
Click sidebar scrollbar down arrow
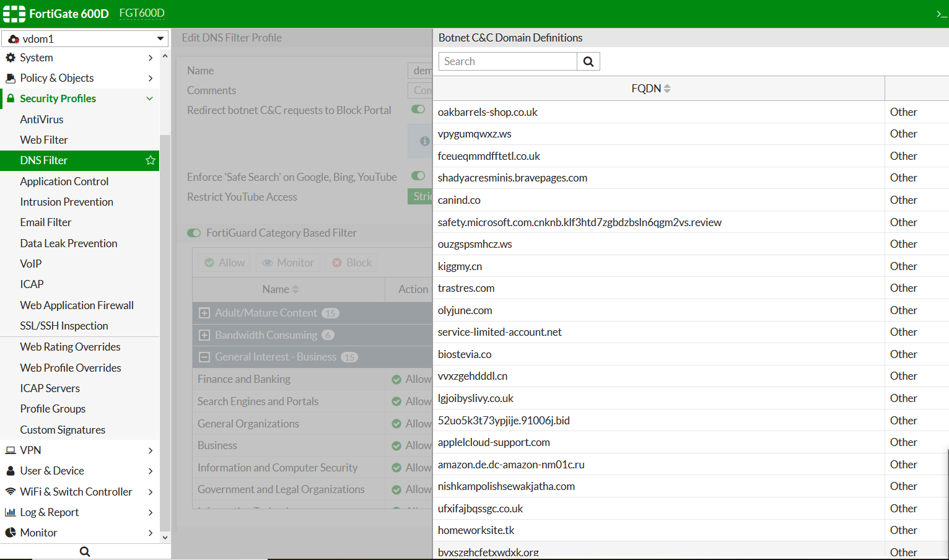pyautogui.click(x=165, y=538)
